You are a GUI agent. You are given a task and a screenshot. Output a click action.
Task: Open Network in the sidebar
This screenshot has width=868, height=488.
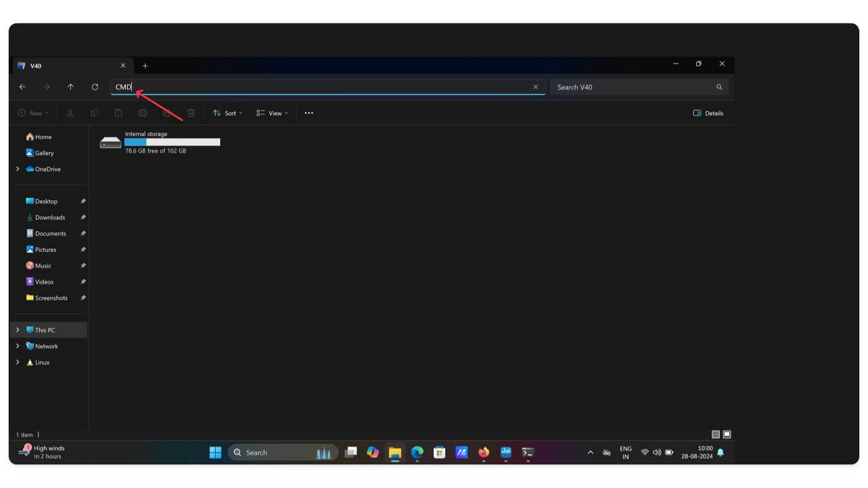point(42,347)
